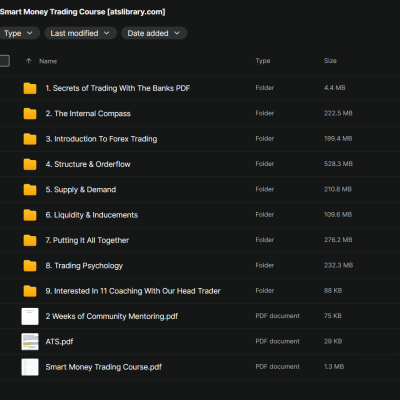The width and height of the screenshot is (400, 400).
Task: Open thumbnail of ATS.pdf
Action: [x=30, y=342]
